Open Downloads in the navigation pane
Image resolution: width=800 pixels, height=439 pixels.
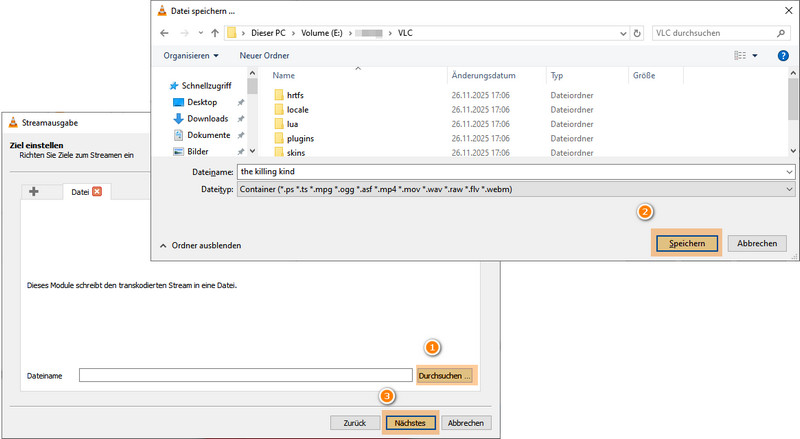tap(208, 118)
